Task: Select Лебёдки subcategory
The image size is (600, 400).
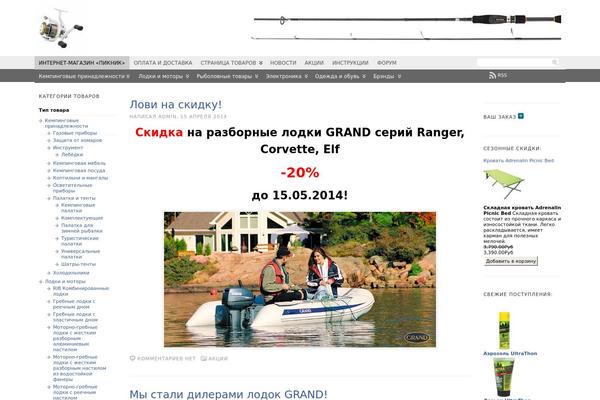Action: click(x=72, y=155)
